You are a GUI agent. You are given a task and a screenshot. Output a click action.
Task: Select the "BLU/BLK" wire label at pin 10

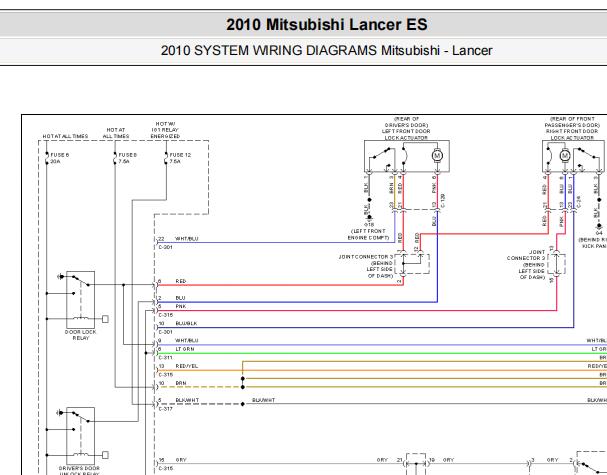click(186, 323)
